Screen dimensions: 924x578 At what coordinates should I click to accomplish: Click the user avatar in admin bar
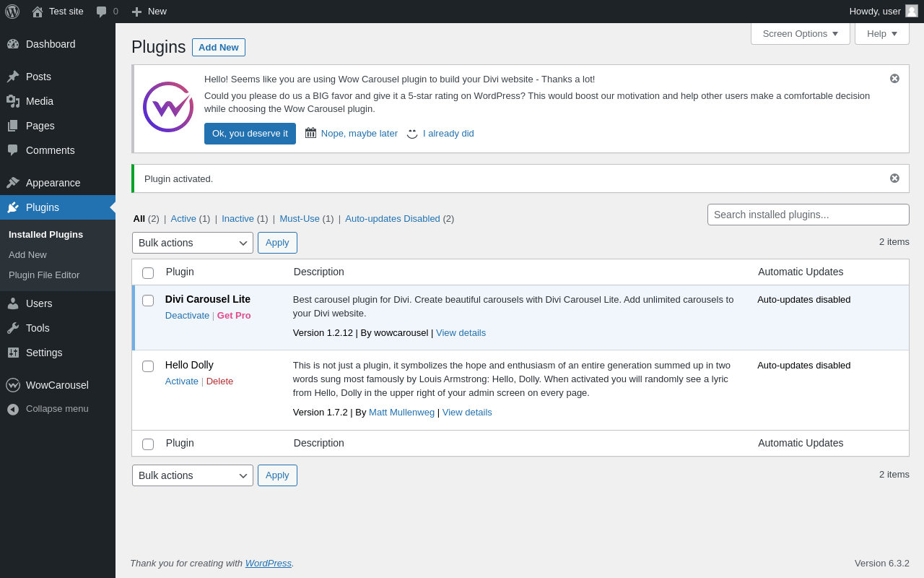912,11
